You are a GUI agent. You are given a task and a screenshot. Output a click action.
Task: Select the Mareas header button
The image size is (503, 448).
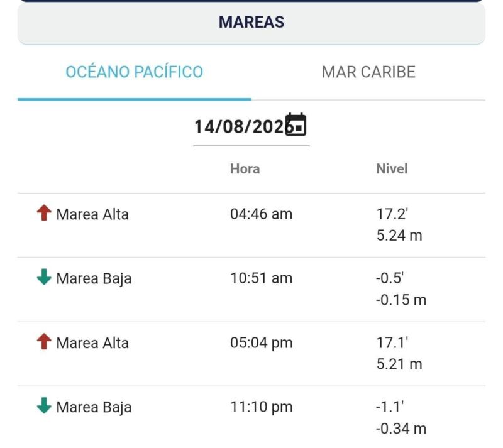pos(251,23)
